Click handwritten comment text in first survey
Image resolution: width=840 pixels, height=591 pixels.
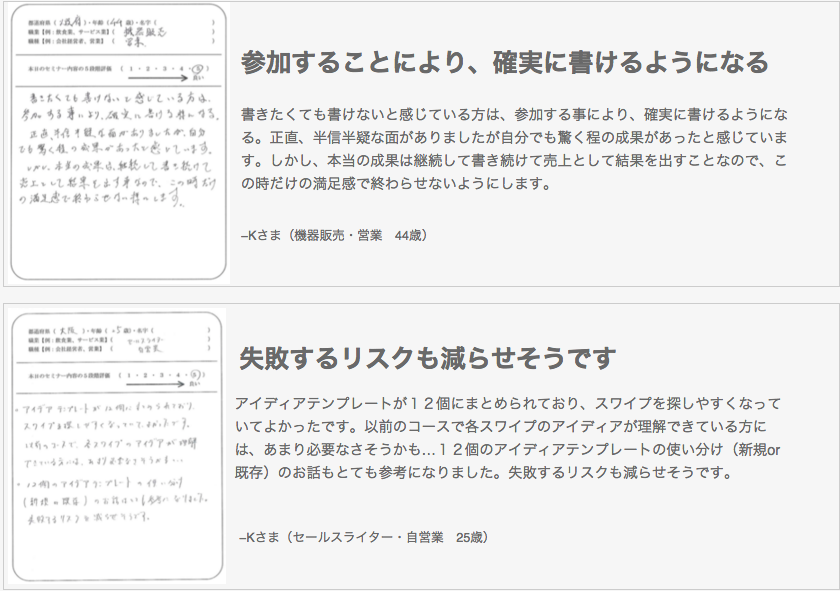[118, 149]
